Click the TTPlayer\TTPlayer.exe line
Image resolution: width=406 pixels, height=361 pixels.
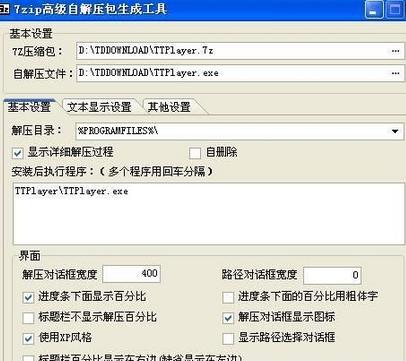point(71,191)
